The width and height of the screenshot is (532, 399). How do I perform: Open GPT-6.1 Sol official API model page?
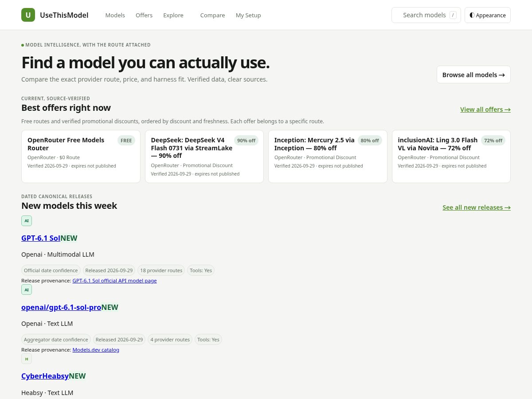pos(114,281)
